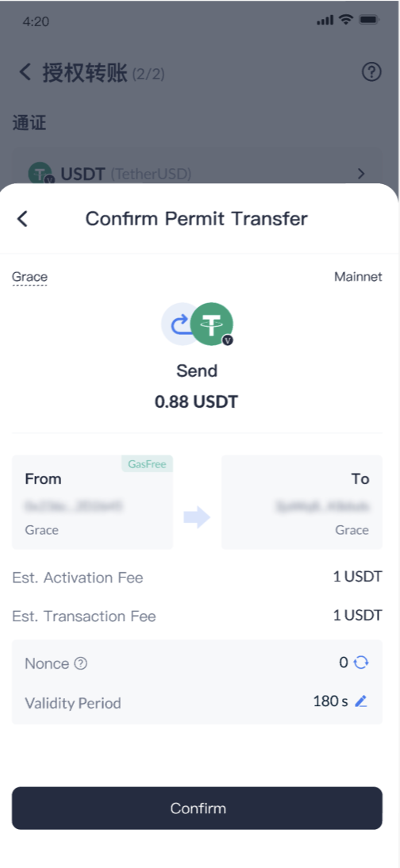The width and height of the screenshot is (400, 868).
Task: Tap the Est. Activation Fee row
Action: 198,578
